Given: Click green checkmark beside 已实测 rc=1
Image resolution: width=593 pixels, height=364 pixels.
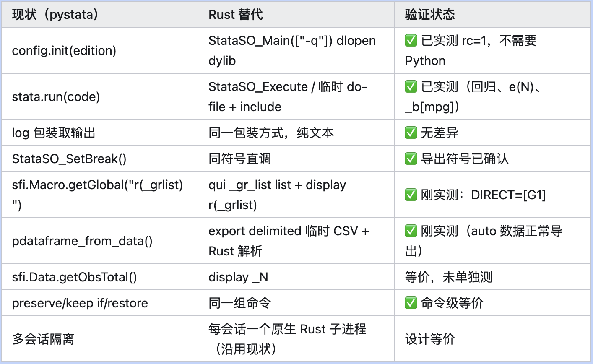Looking at the screenshot, I should (411, 41).
